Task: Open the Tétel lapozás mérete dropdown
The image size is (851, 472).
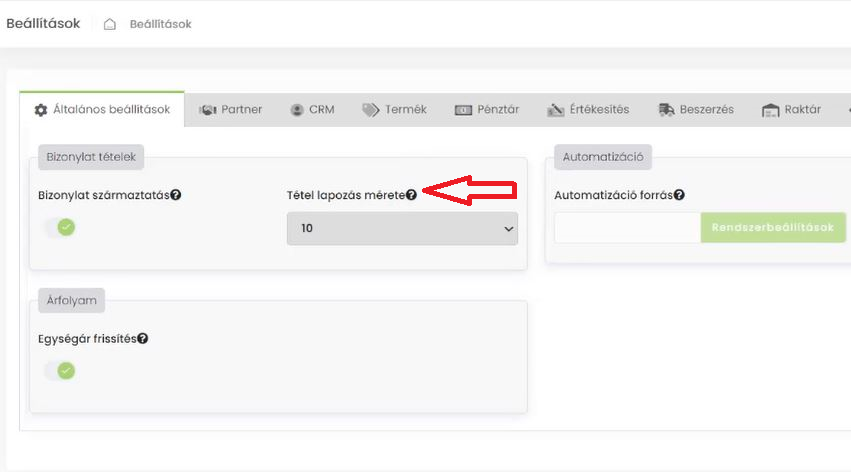Action: tap(402, 228)
